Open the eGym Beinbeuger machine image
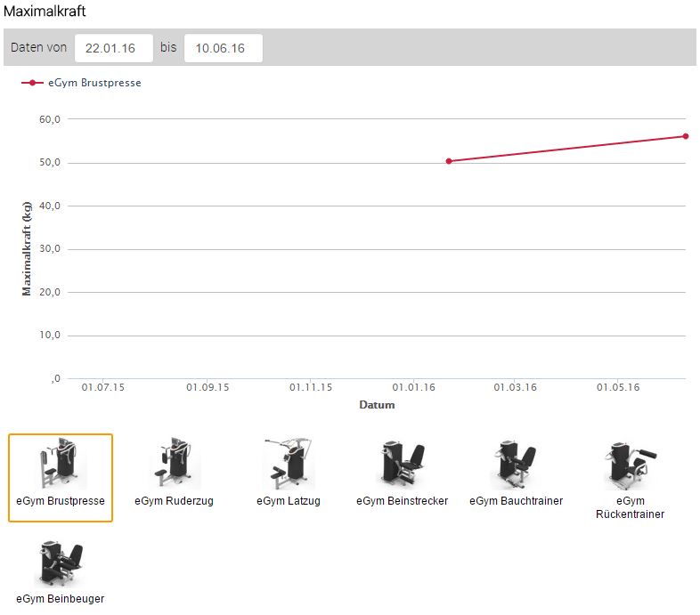 [x=61, y=561]
